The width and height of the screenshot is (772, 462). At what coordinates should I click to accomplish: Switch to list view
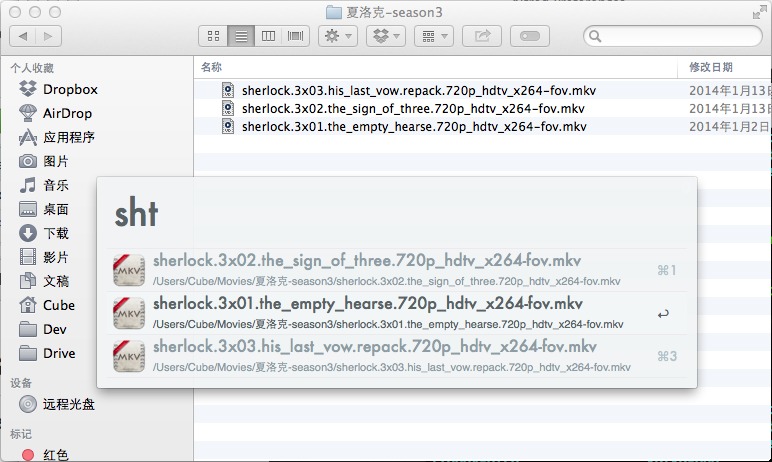241,36
